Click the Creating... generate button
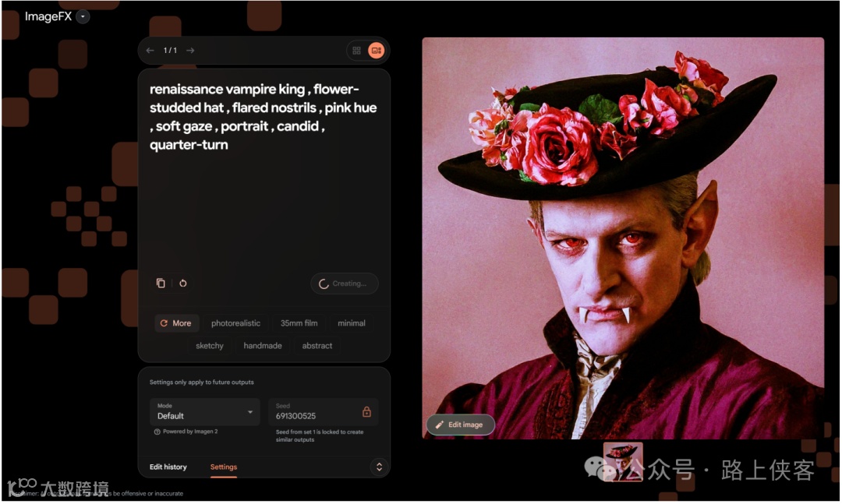Image resolution: width=842 pixels, height=504 pixels. pos(345,284)
